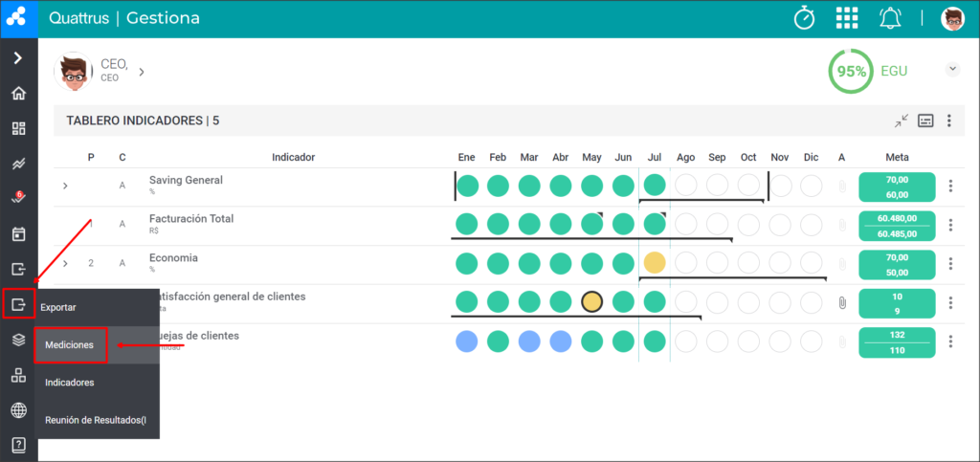The width and height of the screenshot is (980, 462).
Task: Click Quejas de clientes meta 132 / 110
Action: coord(897,341)
